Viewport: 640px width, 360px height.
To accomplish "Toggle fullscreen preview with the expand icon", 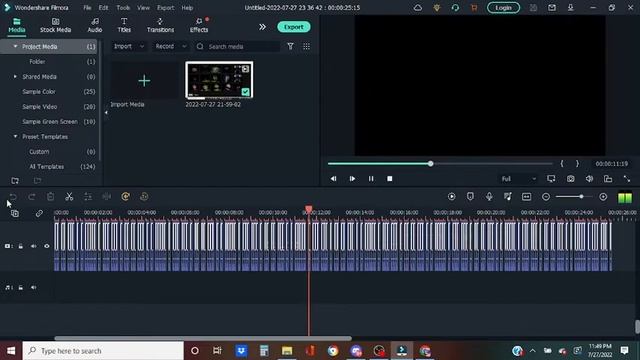I will point(627,179).
